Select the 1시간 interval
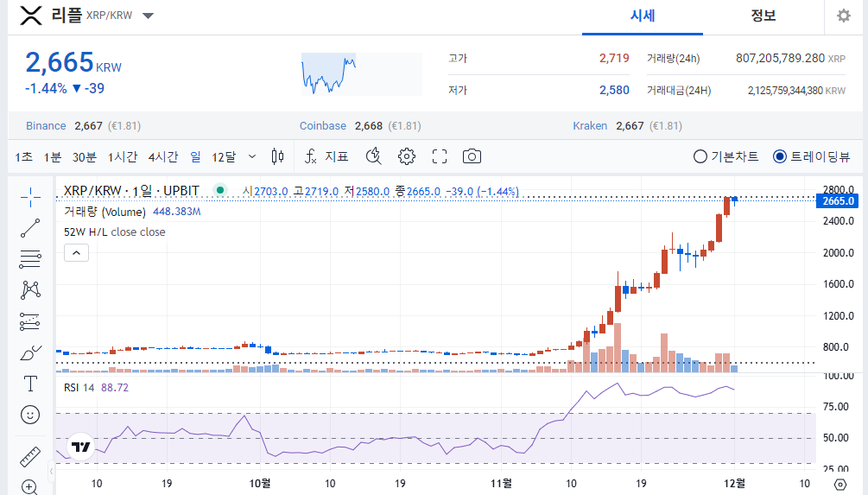The width and height of the screenshot is (868, 495). pyautogui.click(x=123, y=157)
